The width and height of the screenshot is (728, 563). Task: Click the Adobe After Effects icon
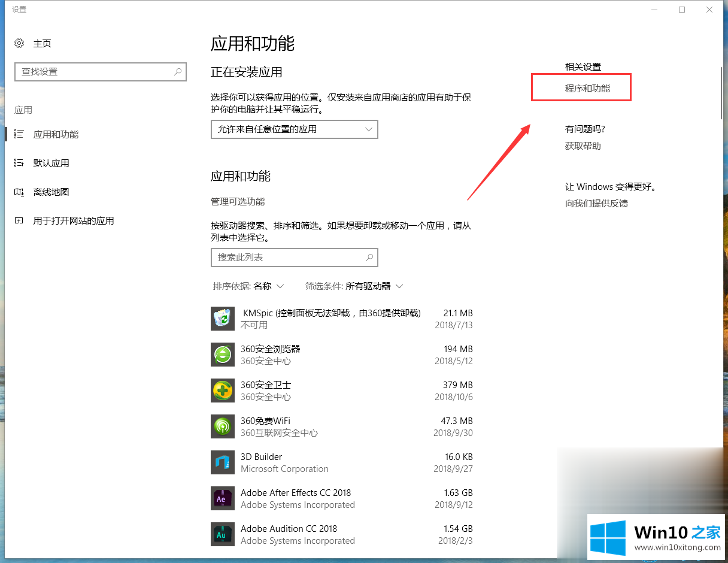click(223, 498)
